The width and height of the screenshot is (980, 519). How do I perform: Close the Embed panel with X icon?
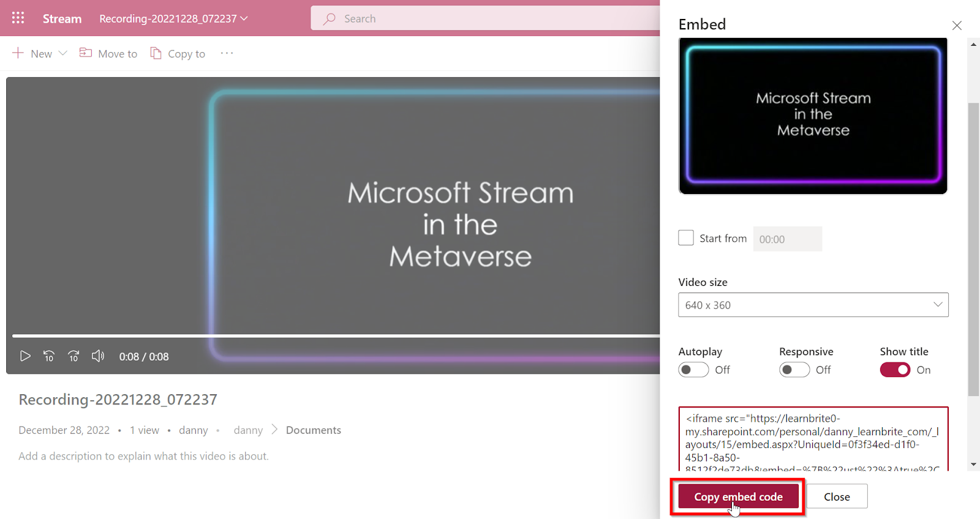click(x=957, y=25)
